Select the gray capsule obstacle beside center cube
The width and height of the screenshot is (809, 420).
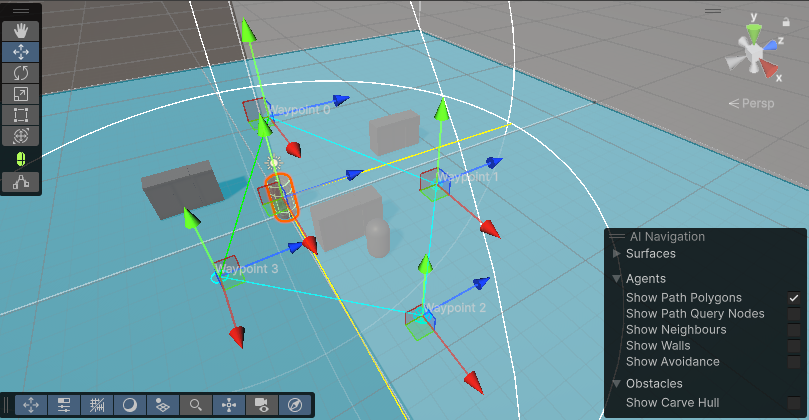pos(378,237)
